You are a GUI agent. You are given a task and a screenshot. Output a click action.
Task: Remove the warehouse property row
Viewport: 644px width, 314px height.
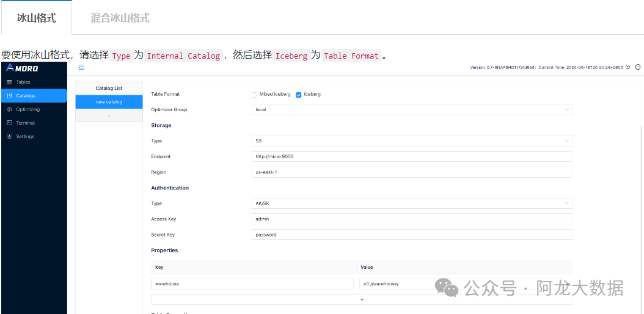(x=568, y=284)
